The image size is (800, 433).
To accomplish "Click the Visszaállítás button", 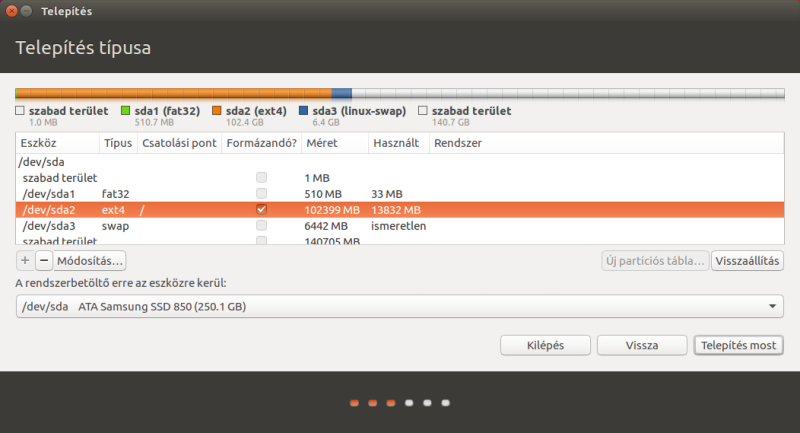I will (746, 261).
